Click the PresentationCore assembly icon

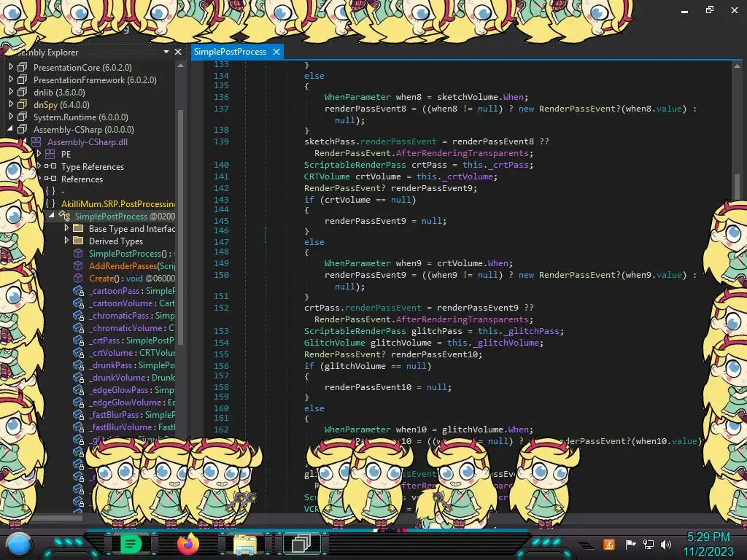[x=23, y=67]
